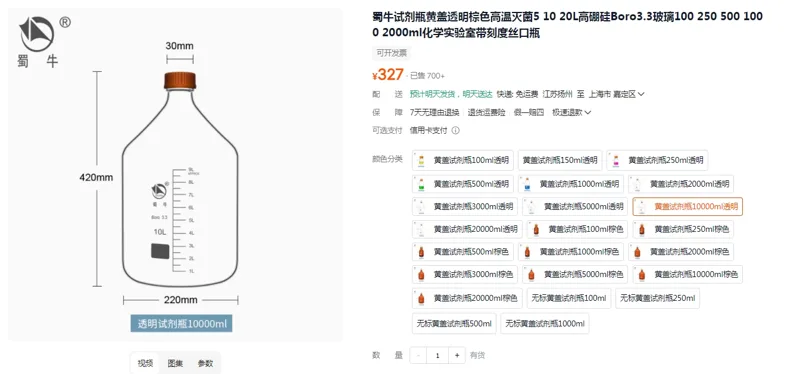Viewport: 800px width, 374px height.
Task: Click the 极速退款 guarantee text
Action: (567, 112)
